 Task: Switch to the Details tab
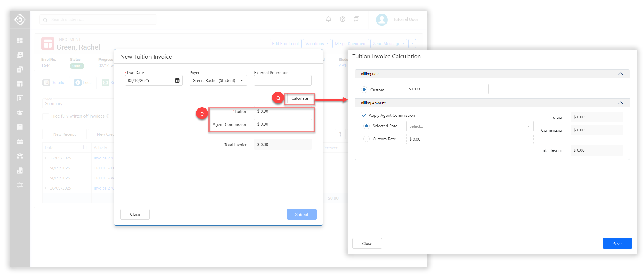pos(54,83)
